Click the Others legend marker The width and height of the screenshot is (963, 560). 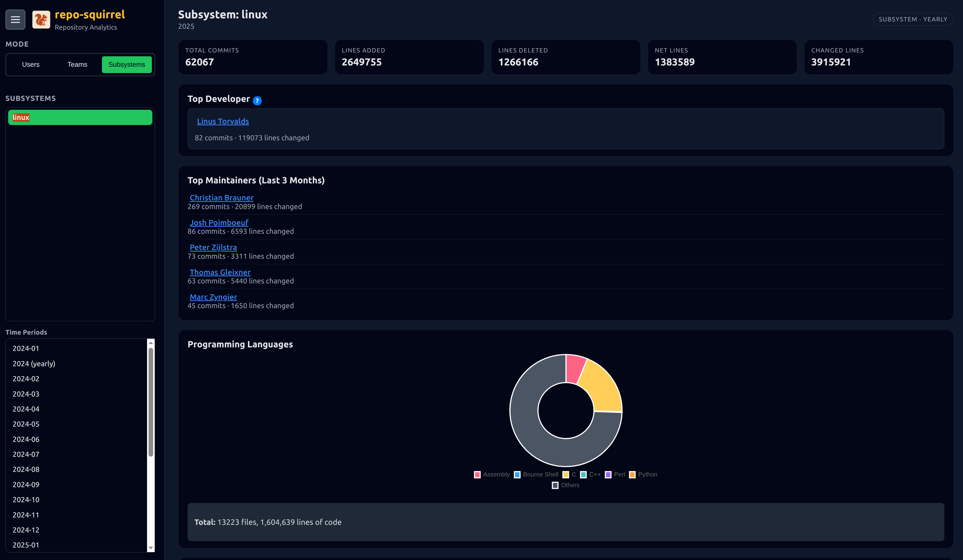(555, 485)
